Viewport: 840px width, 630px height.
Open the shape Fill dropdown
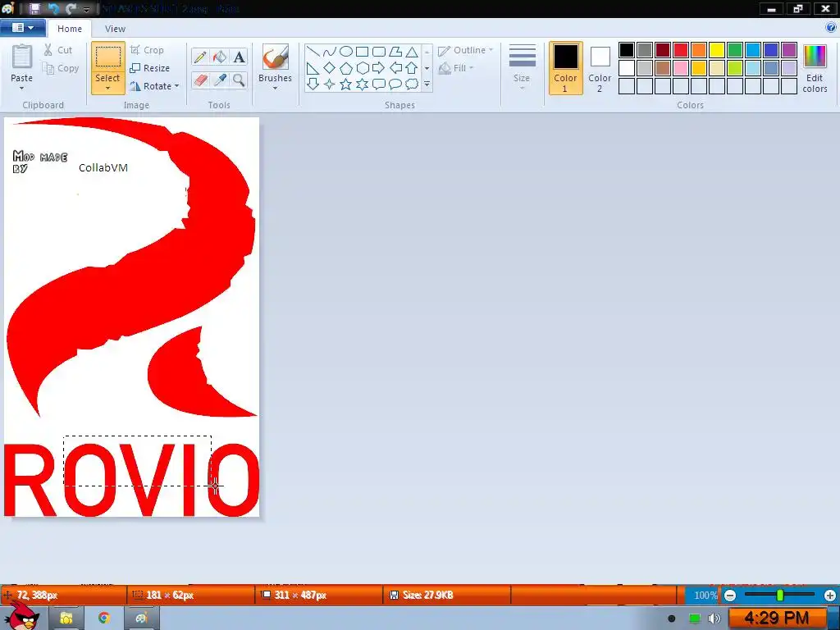(456, 68)
